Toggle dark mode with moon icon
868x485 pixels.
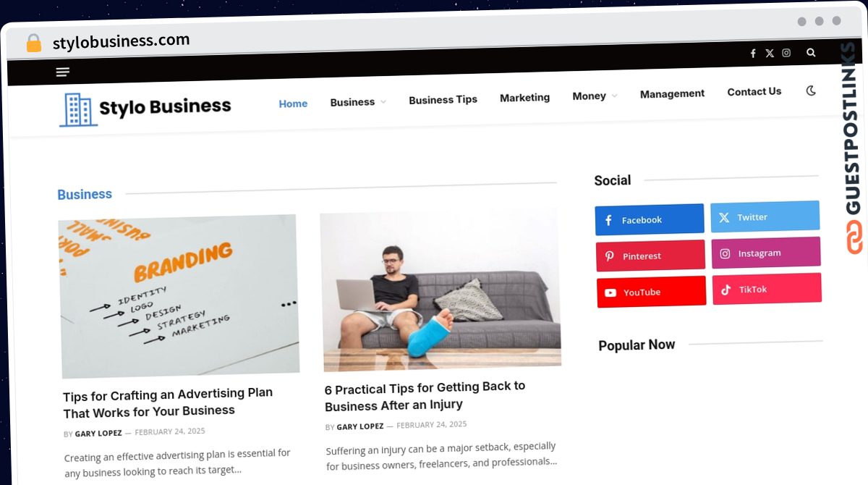811,90
